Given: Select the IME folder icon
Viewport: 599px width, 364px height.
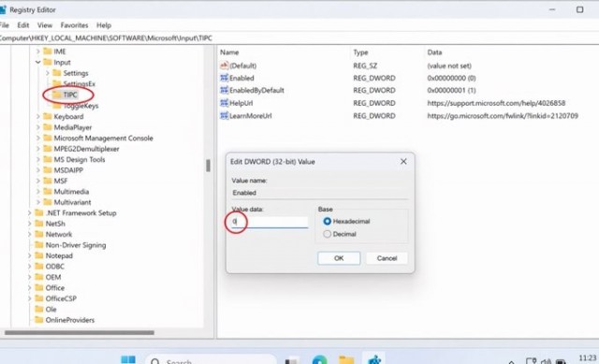Looking at the screenshot, I should click(48, 51).
